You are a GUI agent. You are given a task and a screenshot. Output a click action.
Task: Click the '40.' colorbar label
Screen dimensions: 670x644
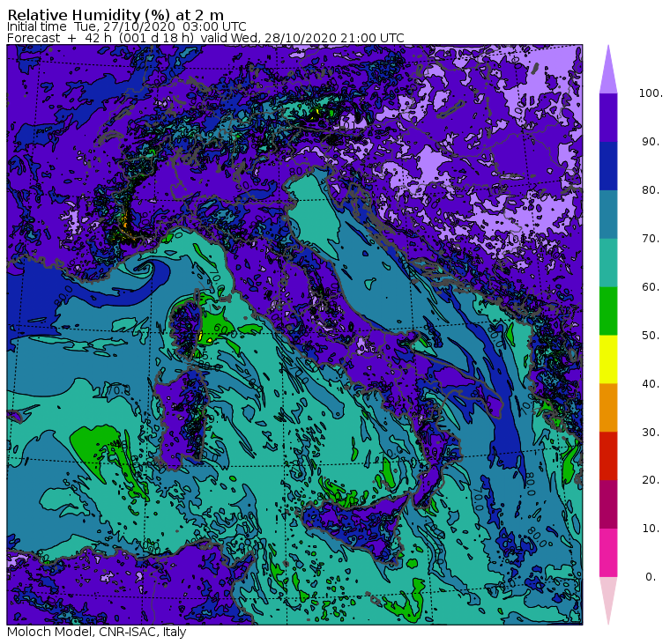click(651, 383)
